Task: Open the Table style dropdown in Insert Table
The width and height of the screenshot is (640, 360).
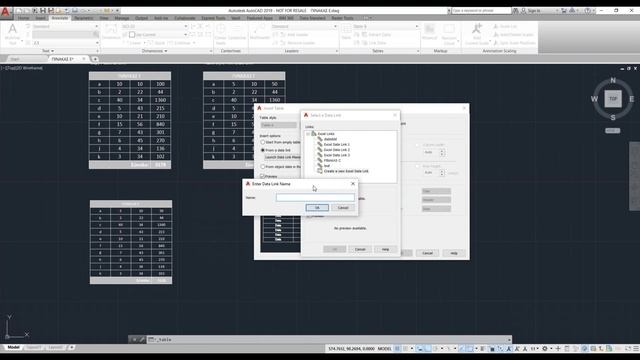Action: 279,125
